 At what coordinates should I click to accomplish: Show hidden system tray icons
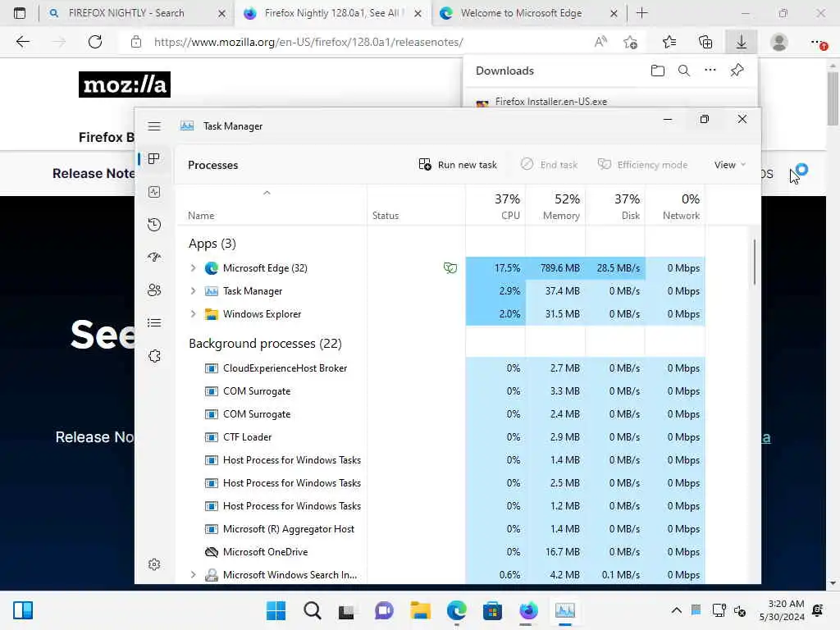(677, 610)
